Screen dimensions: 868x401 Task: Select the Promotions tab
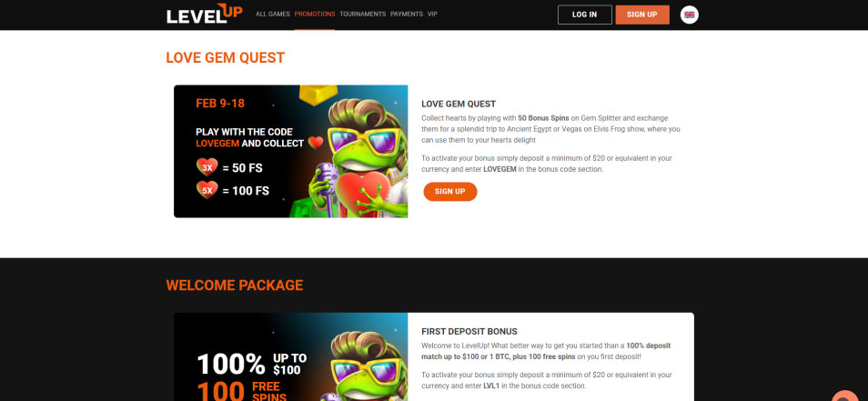[315, 15]
